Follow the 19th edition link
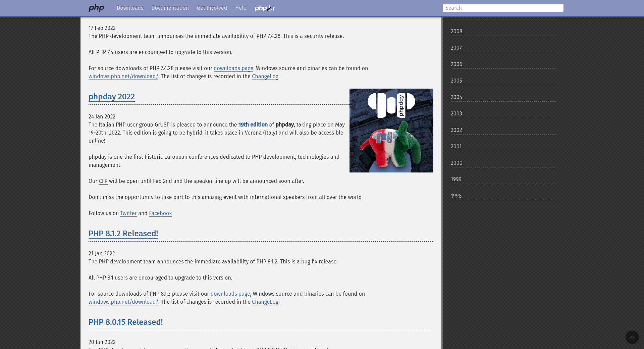The width and height of the screenshot is (644, 349). tap(253, 125)
